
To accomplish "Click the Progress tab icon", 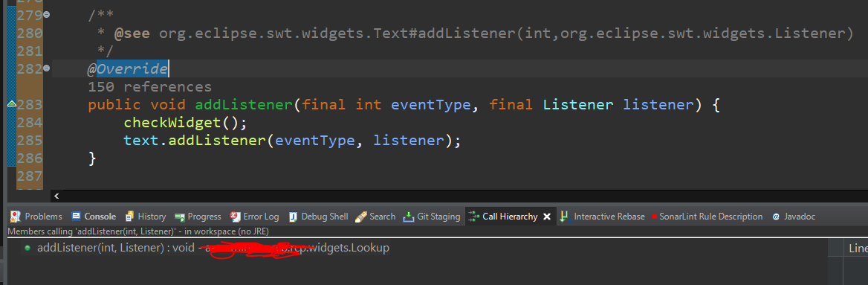I will point(179,217).
